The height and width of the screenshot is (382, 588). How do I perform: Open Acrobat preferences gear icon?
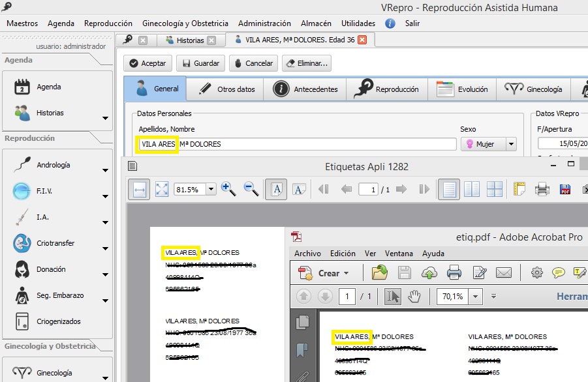tap(536, 272)
